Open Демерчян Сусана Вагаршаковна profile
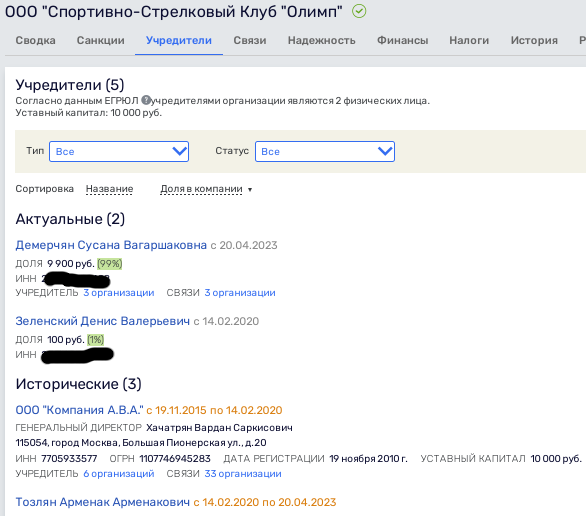Viewport: 586px width, 516px height. pos(111,245)
